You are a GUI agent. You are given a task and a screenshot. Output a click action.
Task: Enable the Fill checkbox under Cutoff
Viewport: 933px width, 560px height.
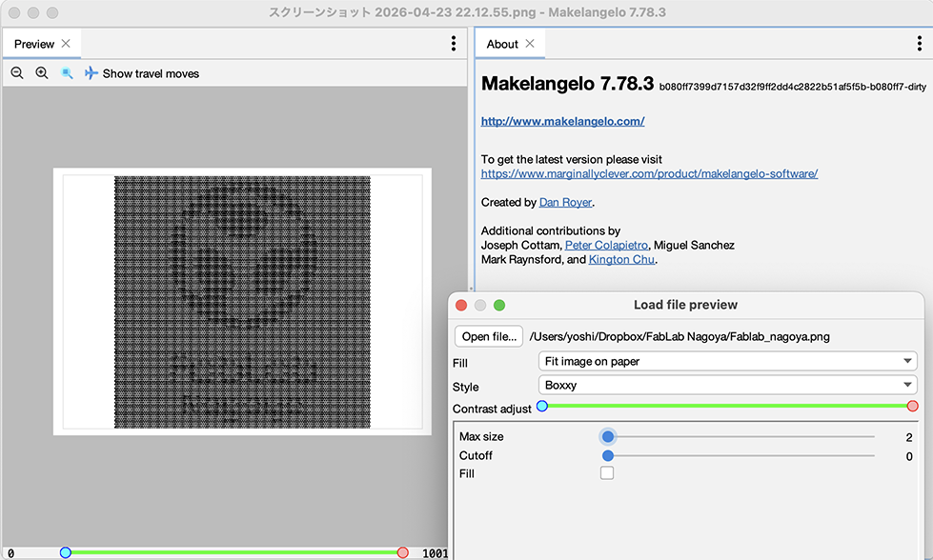(x=607, y=473)
